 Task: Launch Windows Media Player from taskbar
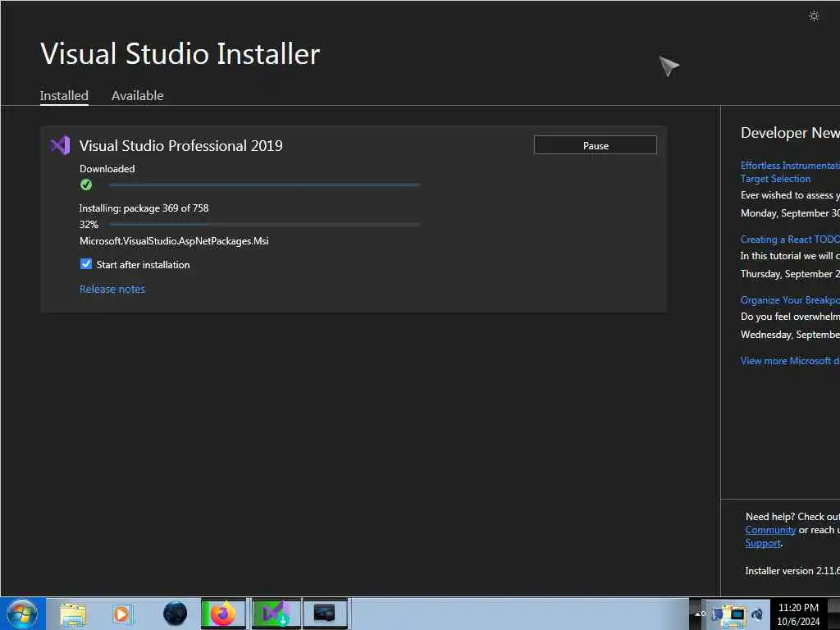point(121,614)
